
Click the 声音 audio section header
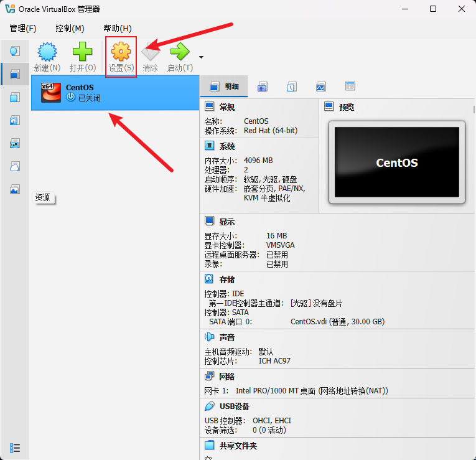click(226, 337)
